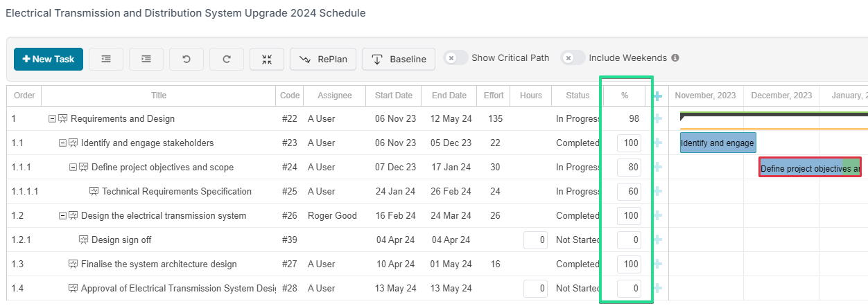Collapse the Requirements and Design task group
Viewport: 868px width, 306px height.
52,119
